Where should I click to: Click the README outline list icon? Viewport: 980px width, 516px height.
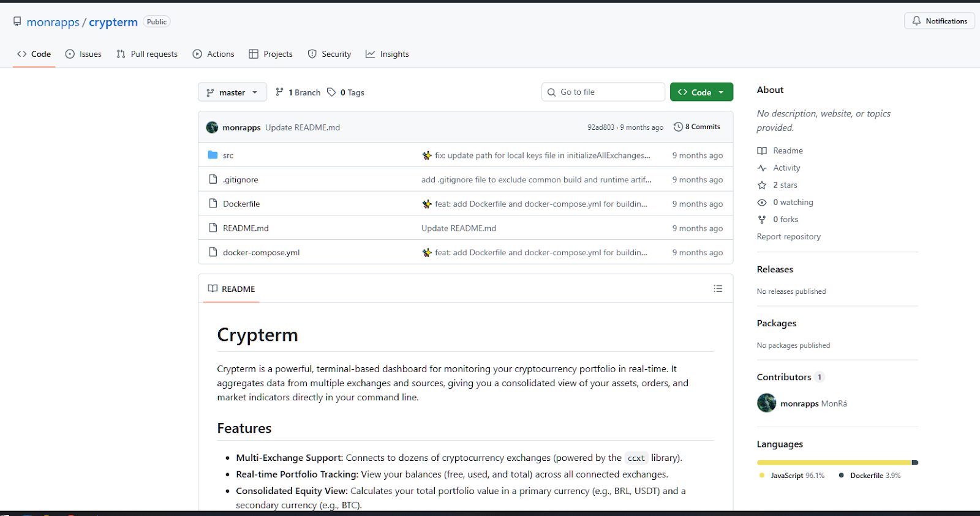[x=718, y=288]
